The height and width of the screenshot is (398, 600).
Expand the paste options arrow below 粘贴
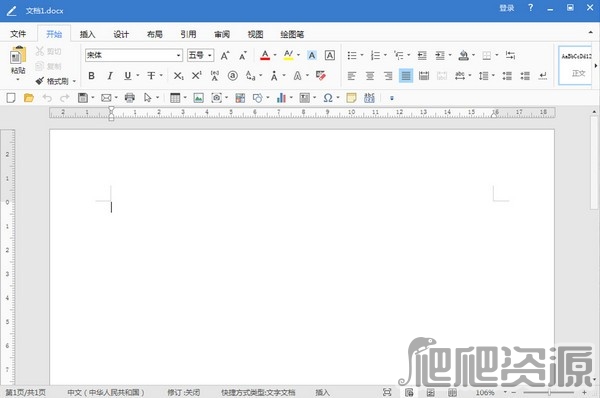18,80
